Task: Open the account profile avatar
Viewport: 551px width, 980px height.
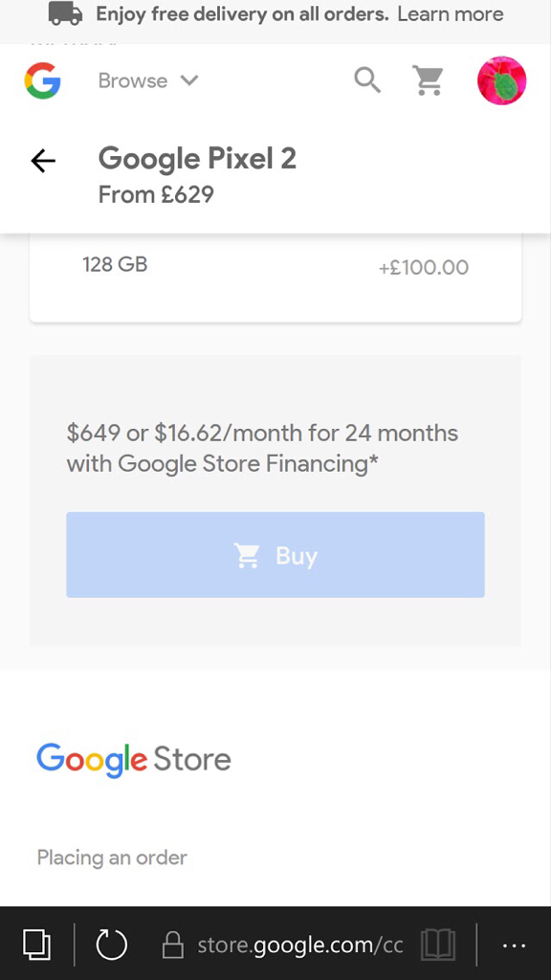Action: tap(501, 80)
